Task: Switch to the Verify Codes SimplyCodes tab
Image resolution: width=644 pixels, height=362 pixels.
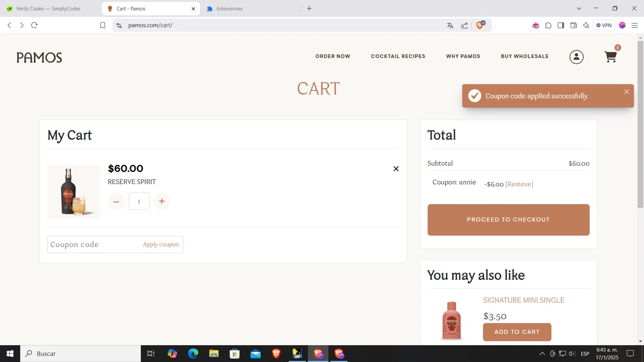Action: [x=49, y=9]
